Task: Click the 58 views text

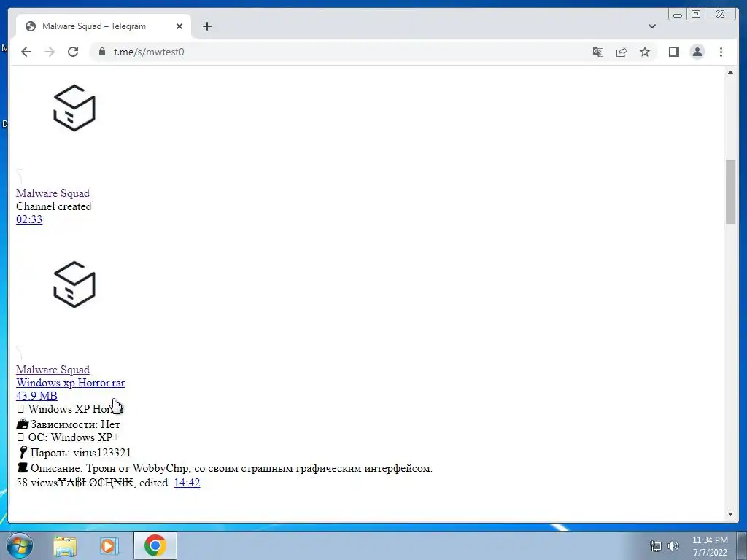Action: pyautogui.click(x=36, y=483)
